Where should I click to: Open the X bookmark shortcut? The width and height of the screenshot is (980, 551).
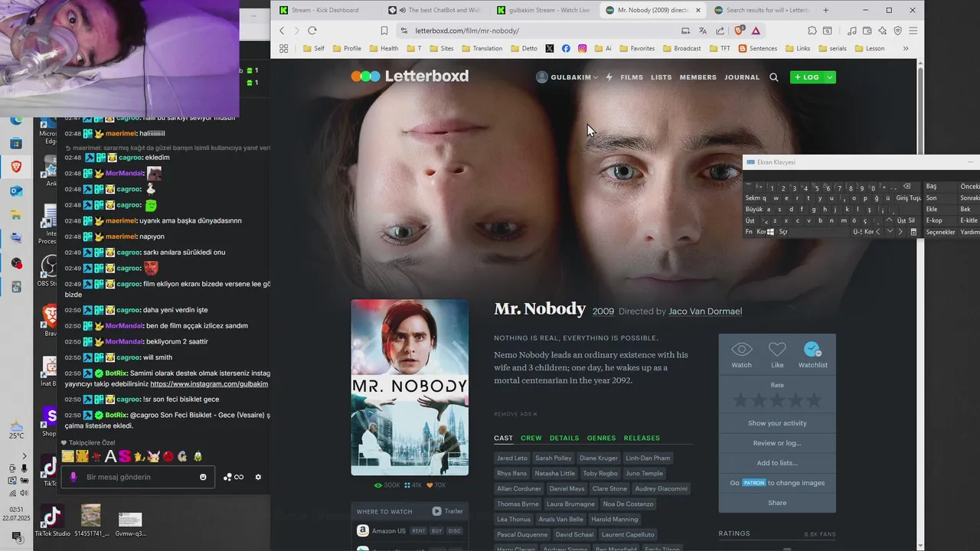[x=550, y=48]
